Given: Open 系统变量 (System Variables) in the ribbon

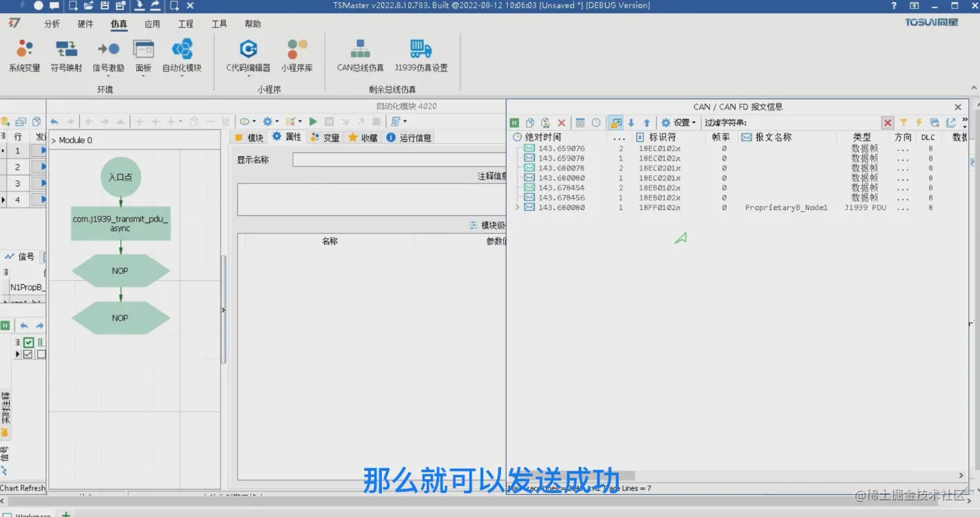Looking at the screenshot, I should (25, 56).
